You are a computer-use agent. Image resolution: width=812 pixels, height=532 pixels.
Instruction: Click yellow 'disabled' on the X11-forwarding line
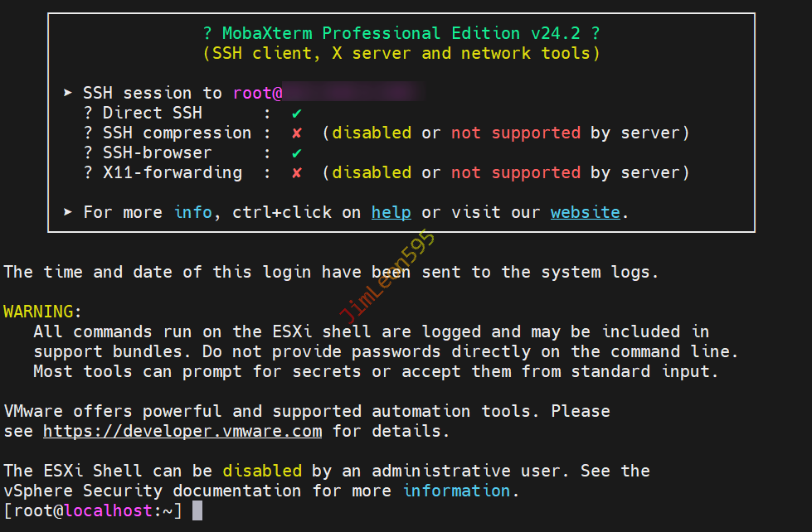tap(372, 172)
